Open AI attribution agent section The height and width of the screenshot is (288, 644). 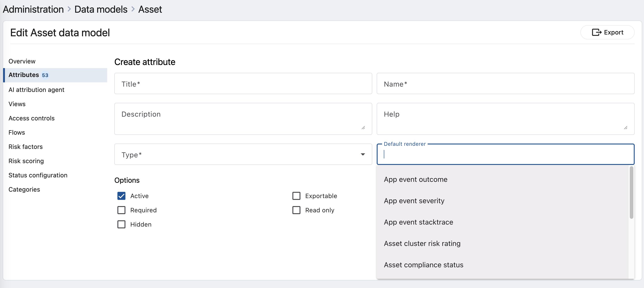[36, 89]
